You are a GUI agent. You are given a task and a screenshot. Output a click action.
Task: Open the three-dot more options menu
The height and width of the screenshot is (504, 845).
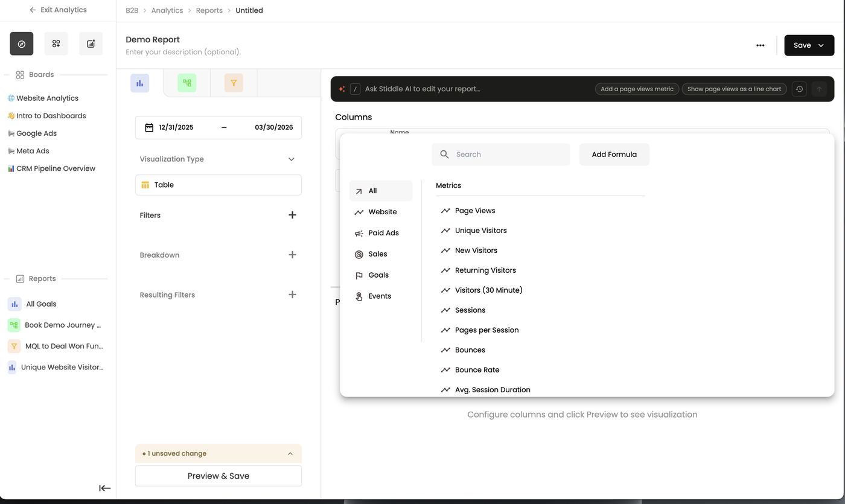point(760,45)
